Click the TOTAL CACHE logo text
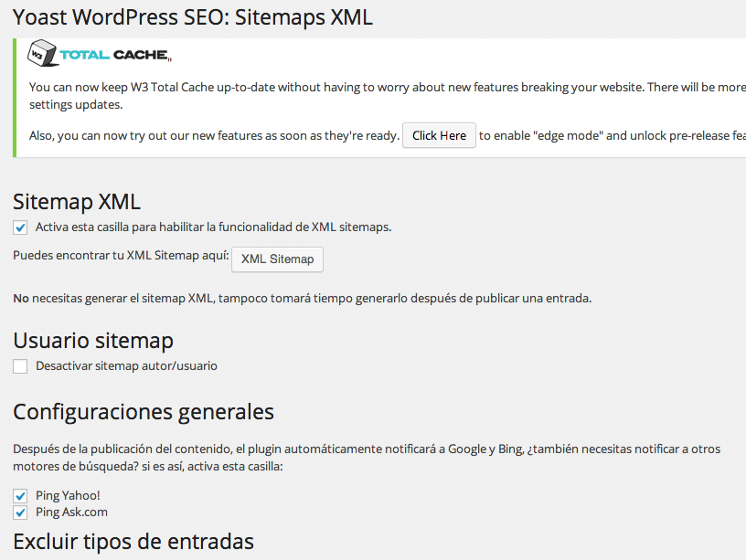This screenshot has height=560, width=746. (x=114, y=55)
